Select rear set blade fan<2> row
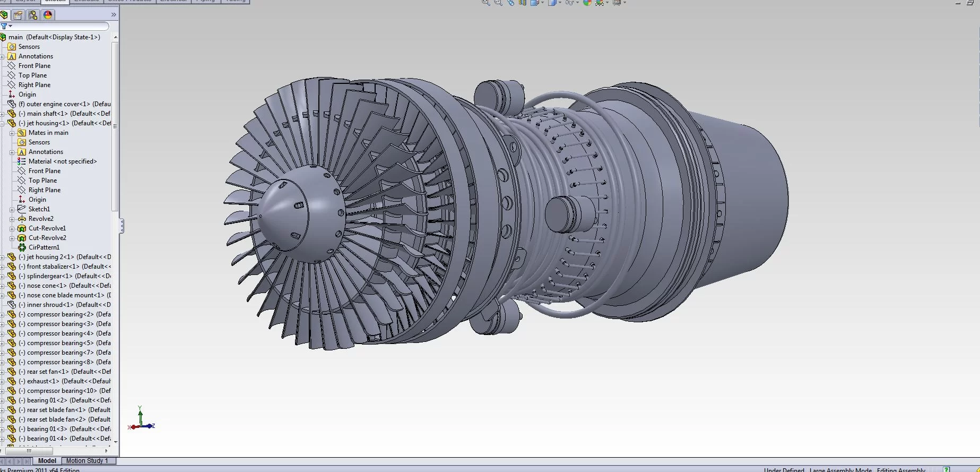 click(x=65, y=419)
